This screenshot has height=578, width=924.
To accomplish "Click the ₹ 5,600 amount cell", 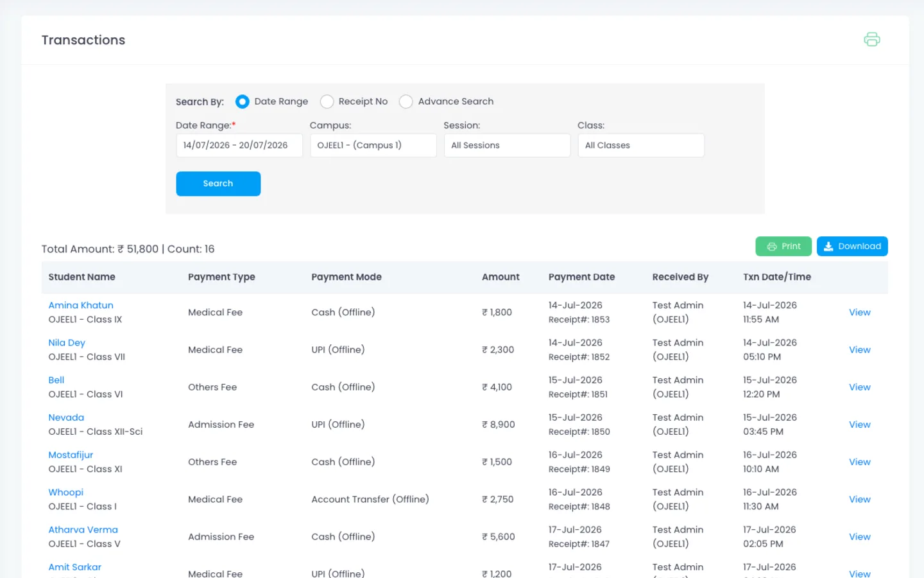I will coord(499,537).
